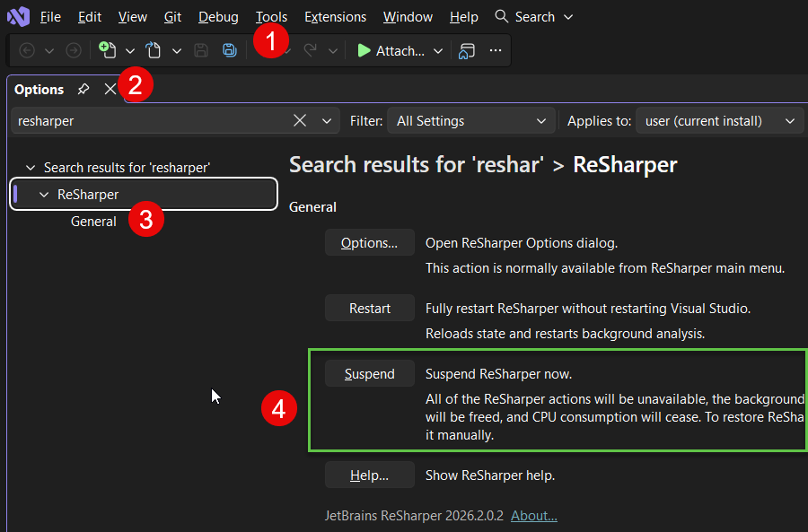Select the ReSharper tree item label
The width and height of the screenshot is (808, 532).
coord(88,195)
